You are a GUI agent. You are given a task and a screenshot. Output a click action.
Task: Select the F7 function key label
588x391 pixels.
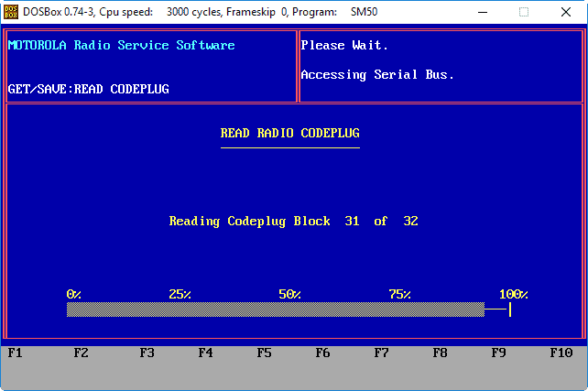[381, 353]
